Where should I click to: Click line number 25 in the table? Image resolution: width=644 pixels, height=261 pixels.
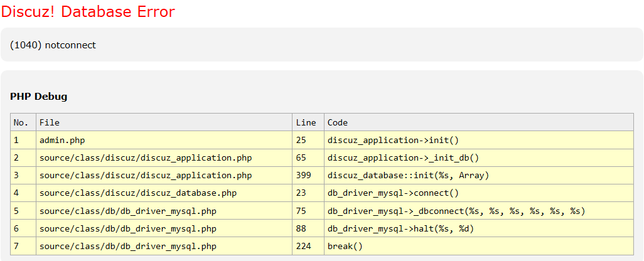point(301,140)
